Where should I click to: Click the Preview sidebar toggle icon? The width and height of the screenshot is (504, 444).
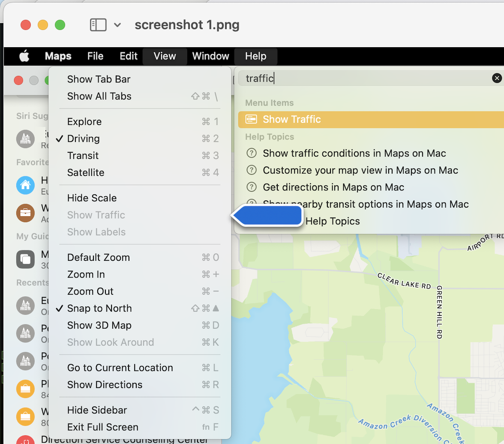coord(98,25)
